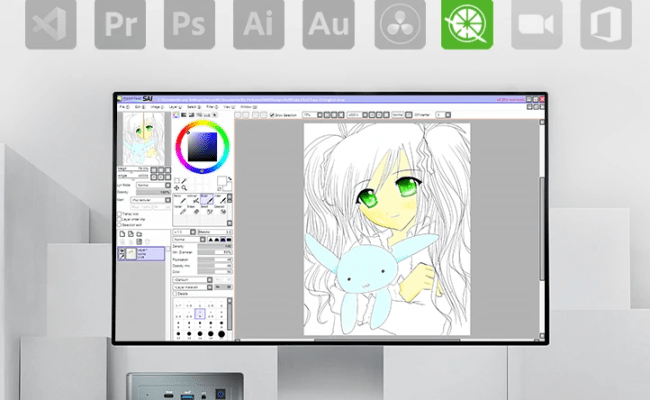Click the Audition Au icon
650x400 pixels.
pos(328,24)
